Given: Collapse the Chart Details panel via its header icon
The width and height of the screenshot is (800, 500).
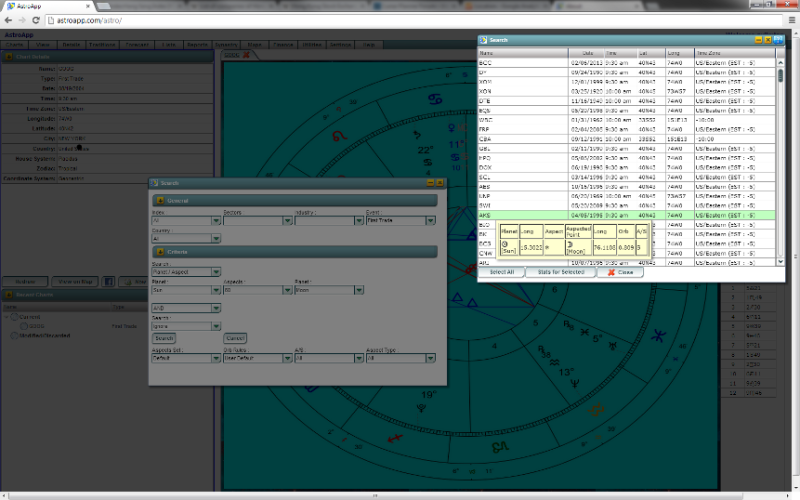Looking at the screenshot, I should (x=8, y=57).
